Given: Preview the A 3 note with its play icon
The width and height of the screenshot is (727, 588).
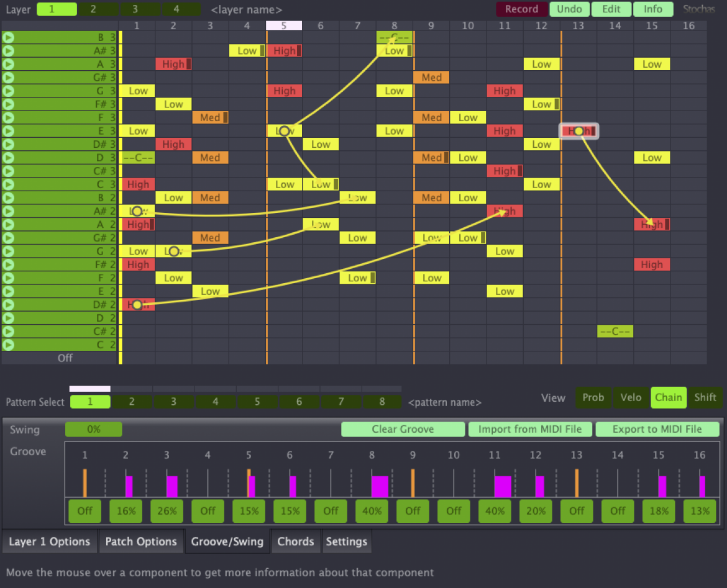Looking at the screenshot, I should click(8, 64).
